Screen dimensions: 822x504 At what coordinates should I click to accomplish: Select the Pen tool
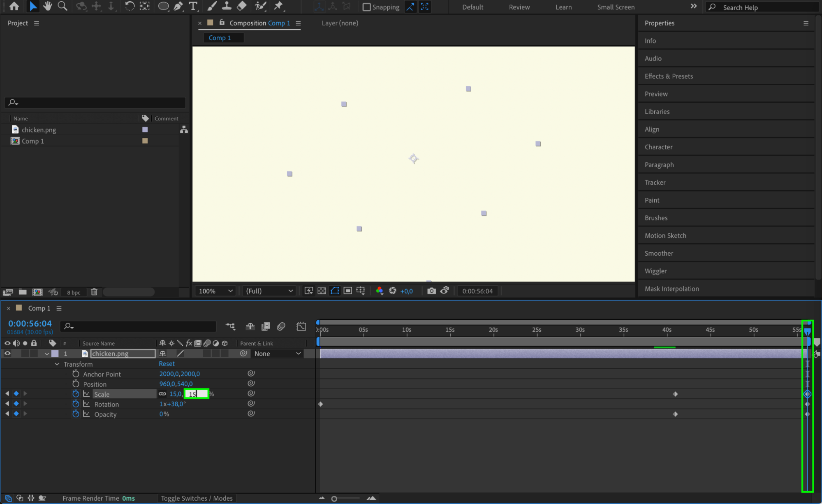click(178, 6)
